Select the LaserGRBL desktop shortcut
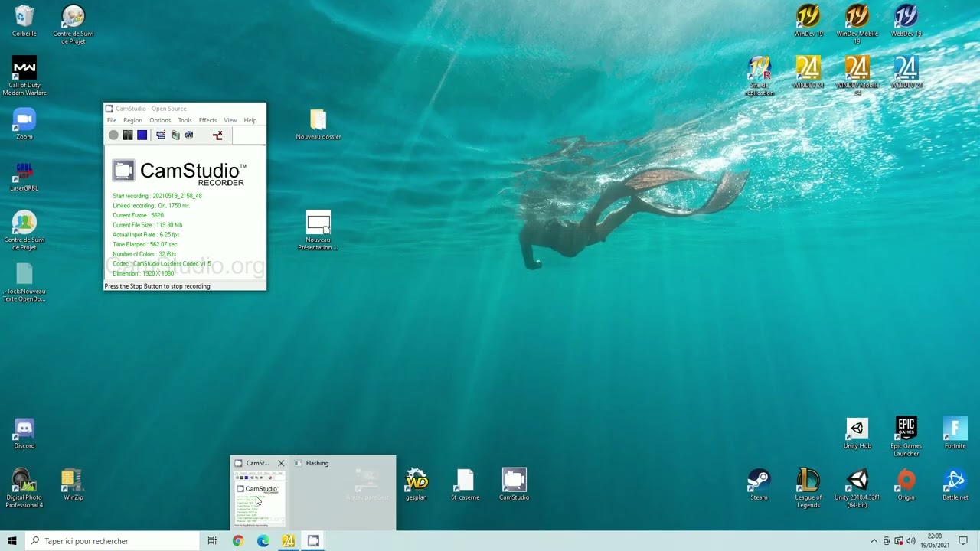 coord(24,176)
